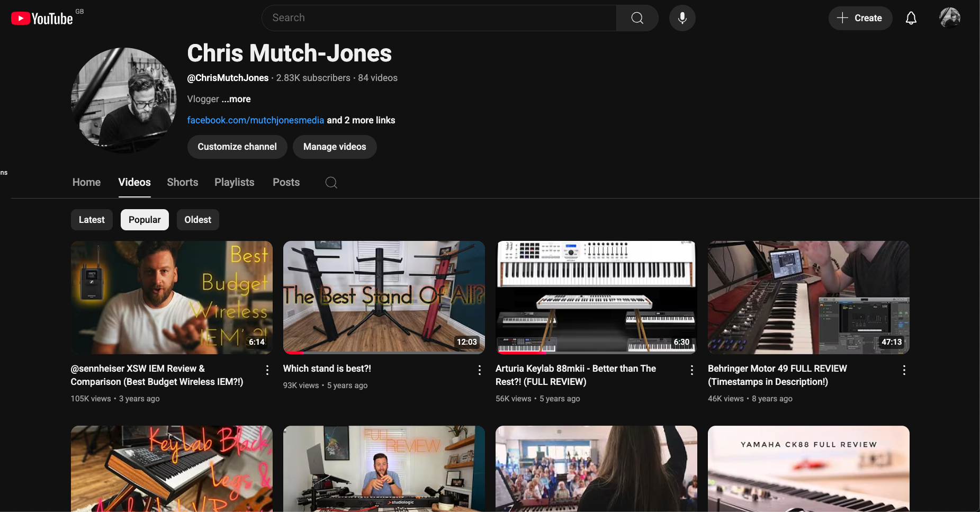Click the '2.83K subscribers' text

pyautogui.click(x=313, y=78)
